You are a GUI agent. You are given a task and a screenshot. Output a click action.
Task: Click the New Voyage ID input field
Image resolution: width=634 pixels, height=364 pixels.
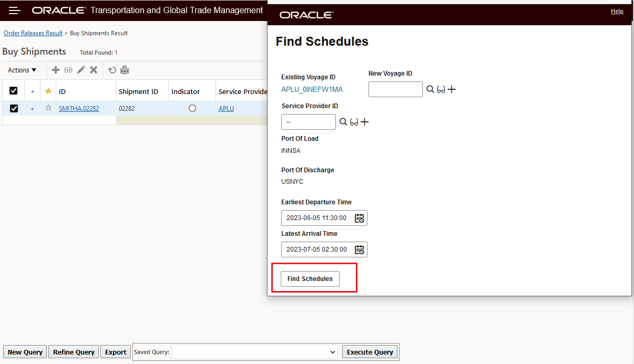395,89
